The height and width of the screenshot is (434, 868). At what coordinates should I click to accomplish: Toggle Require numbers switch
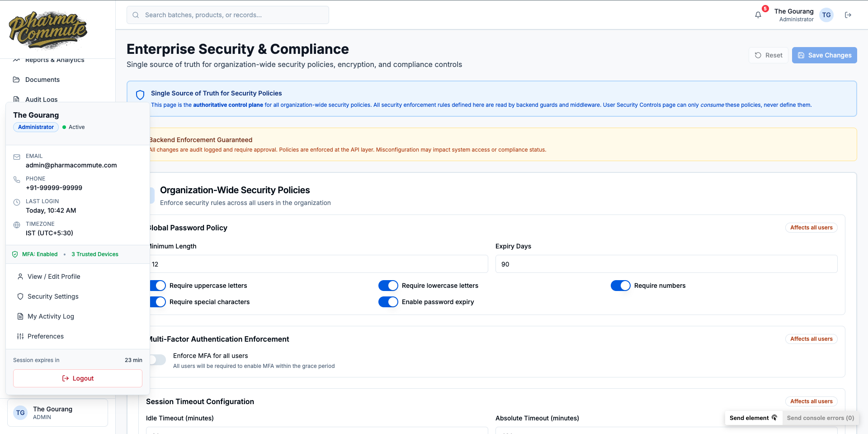click(621, 286)
